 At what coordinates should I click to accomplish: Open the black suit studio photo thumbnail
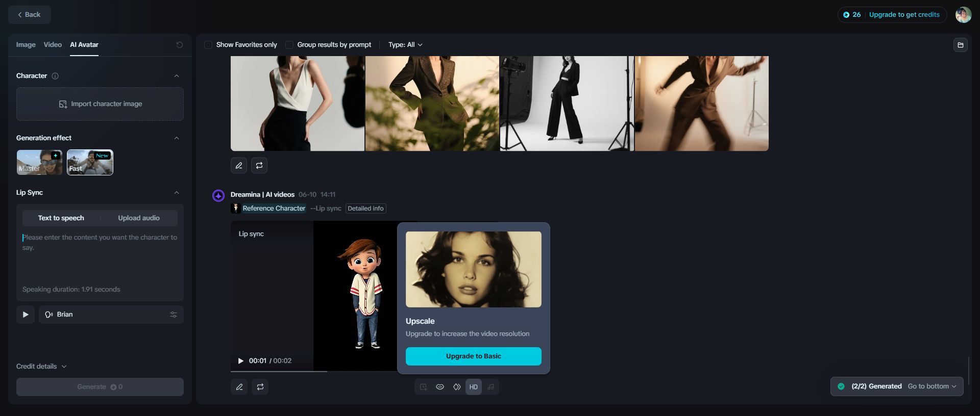(567, 103)
